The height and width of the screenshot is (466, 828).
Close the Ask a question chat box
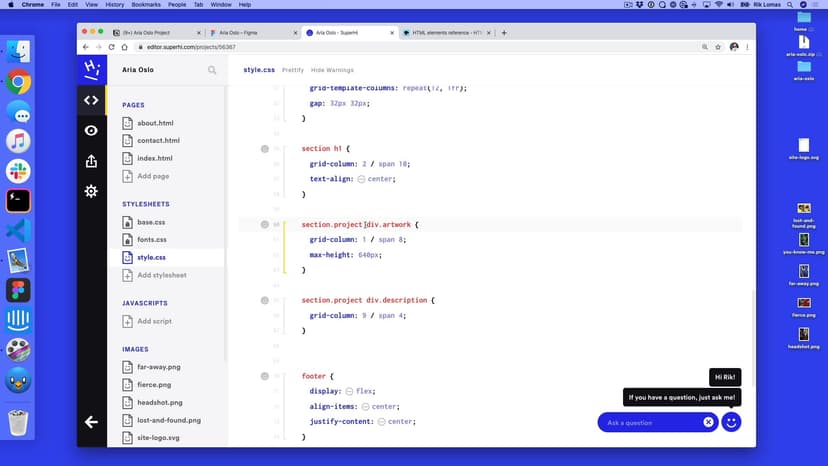coord(708,422)
